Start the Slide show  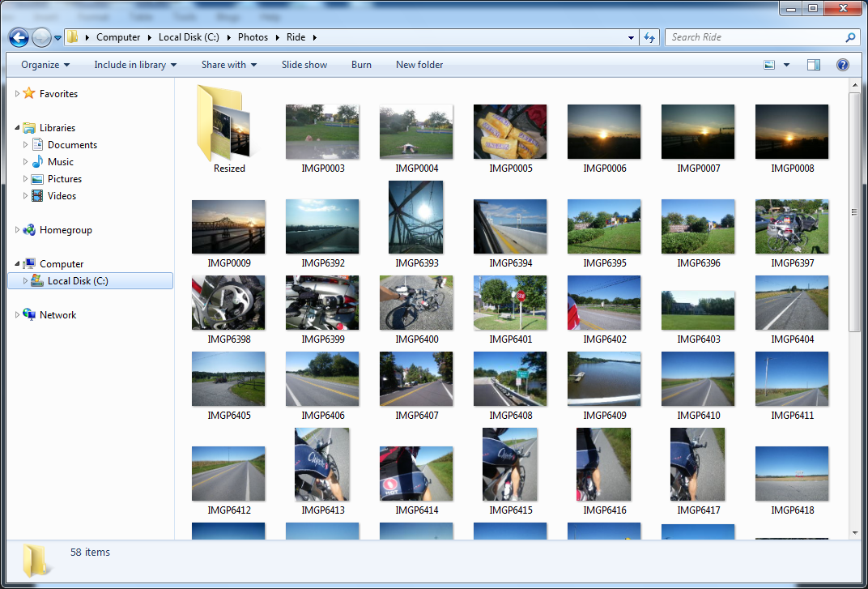pos(304,65)
